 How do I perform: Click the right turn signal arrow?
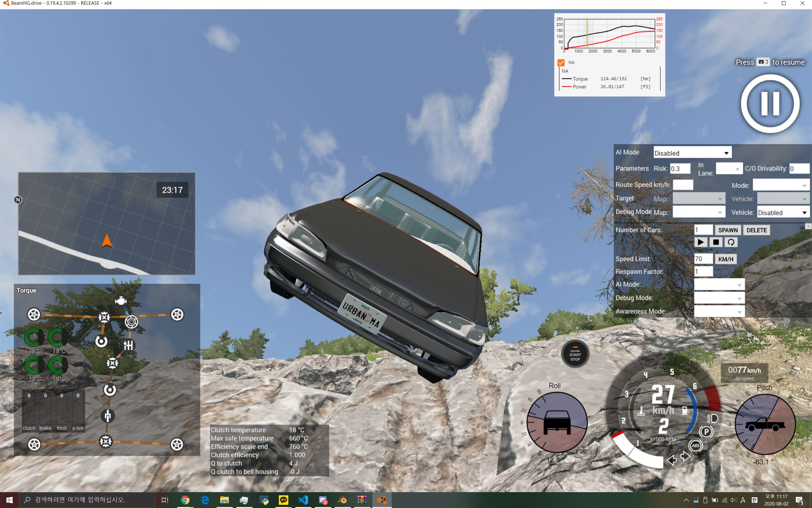pos(685,456)
